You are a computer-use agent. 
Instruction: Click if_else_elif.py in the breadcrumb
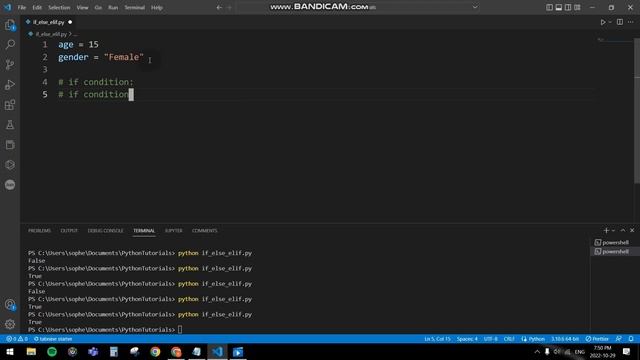[x=50, y=34]
